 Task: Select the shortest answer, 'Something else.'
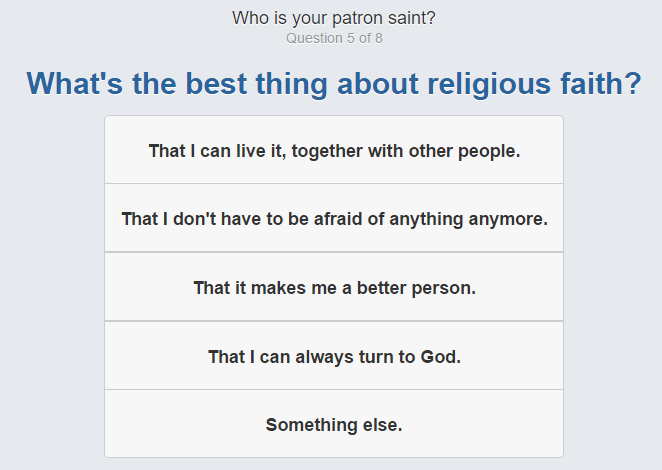coord(334,424)
